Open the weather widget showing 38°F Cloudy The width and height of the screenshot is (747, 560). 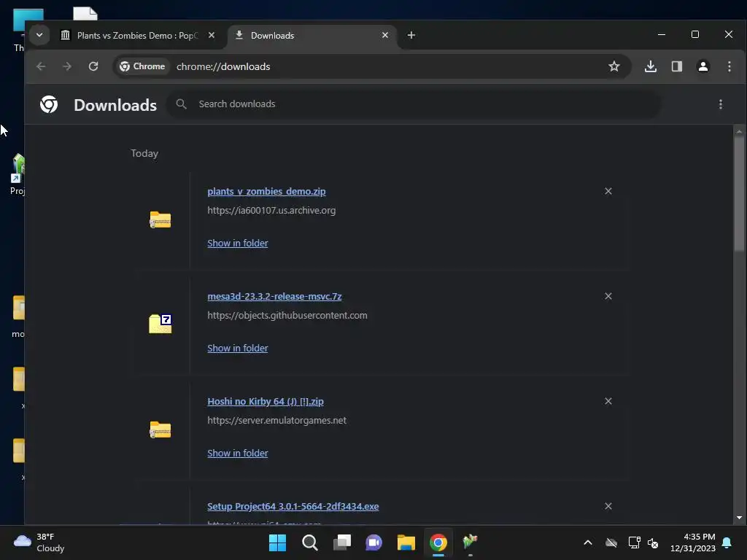click(39, 542)
